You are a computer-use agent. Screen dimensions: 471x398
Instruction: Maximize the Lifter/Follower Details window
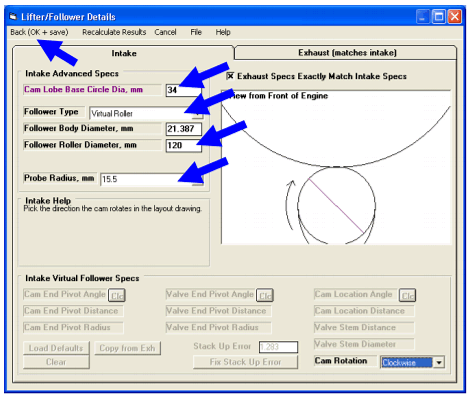(439, 16)
